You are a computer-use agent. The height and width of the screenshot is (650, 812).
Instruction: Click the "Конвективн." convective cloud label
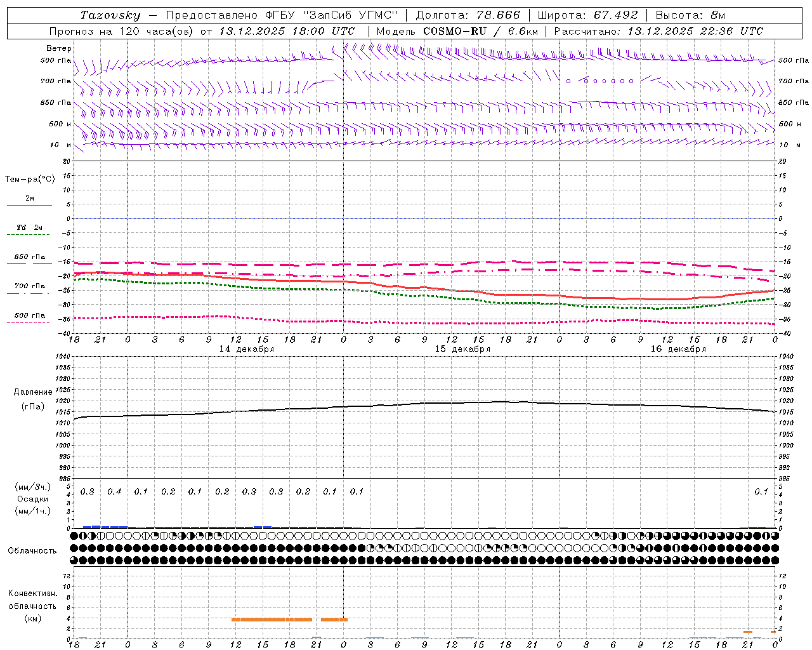pyautogui.click(x=33, y=594)
